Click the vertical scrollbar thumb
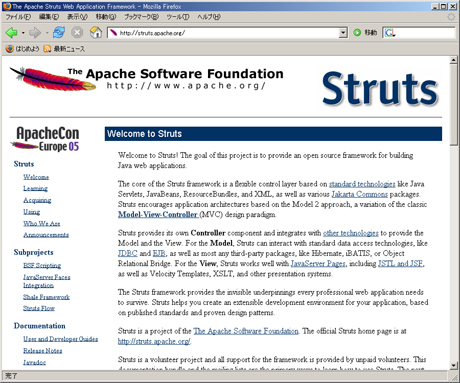The width and height of the screenshot is (460, 383). tap(454, 104)
